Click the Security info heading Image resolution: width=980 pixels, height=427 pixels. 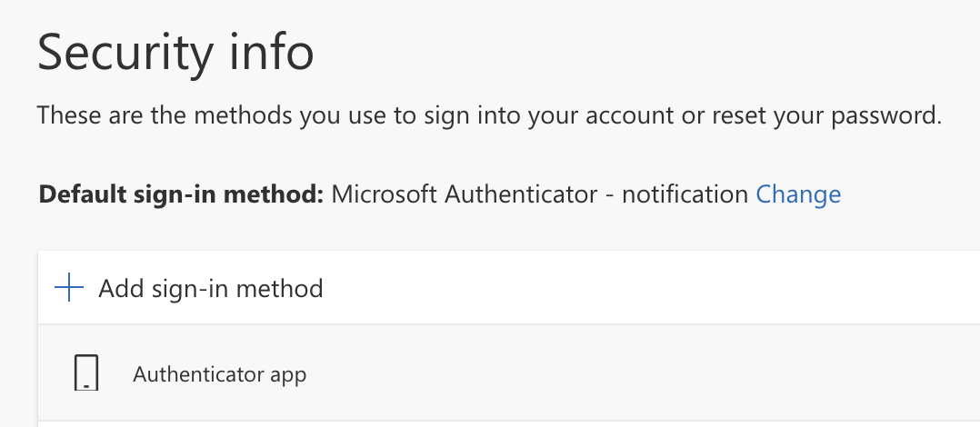pyautogui.click(x=175, y=53)
